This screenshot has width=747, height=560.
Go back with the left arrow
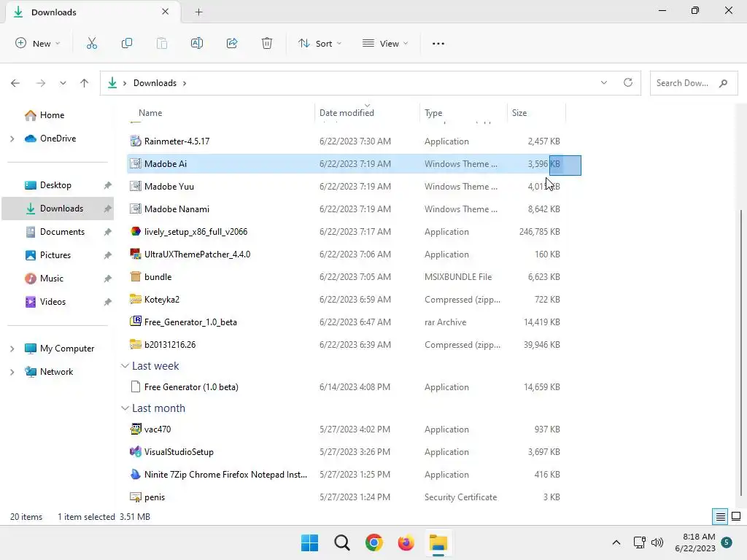15,83
